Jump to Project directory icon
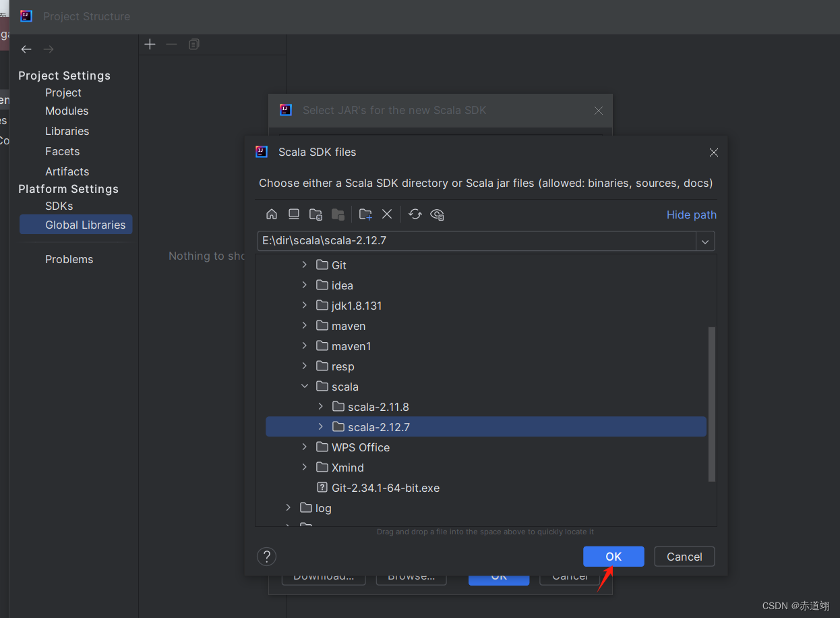Screen dimensions: 840x618 316,215
